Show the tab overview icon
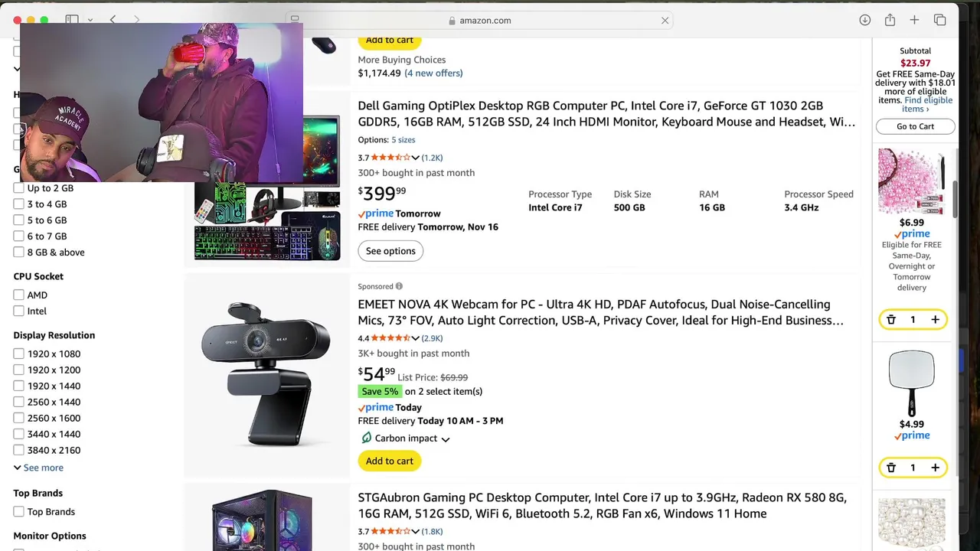 [x=939, y=21]
